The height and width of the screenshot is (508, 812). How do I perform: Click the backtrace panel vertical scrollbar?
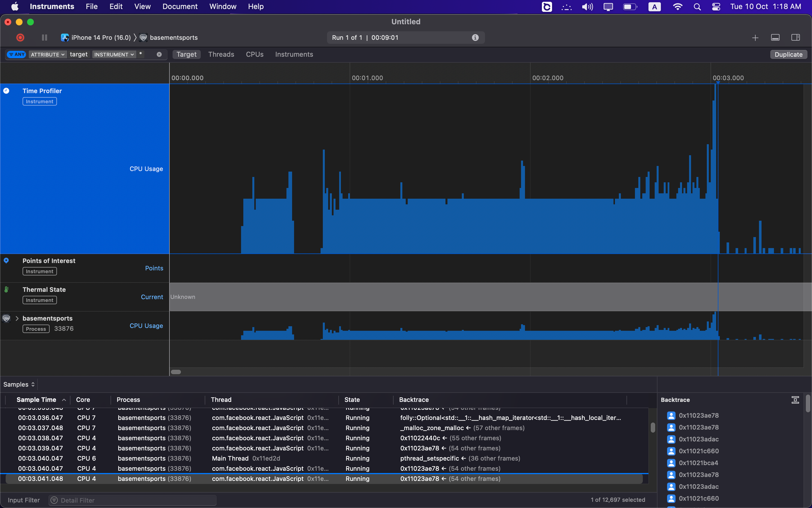[x=808, y=404]
